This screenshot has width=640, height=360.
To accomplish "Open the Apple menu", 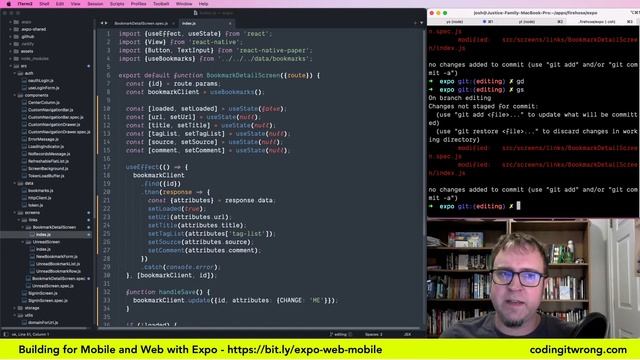I will [9, 4].
